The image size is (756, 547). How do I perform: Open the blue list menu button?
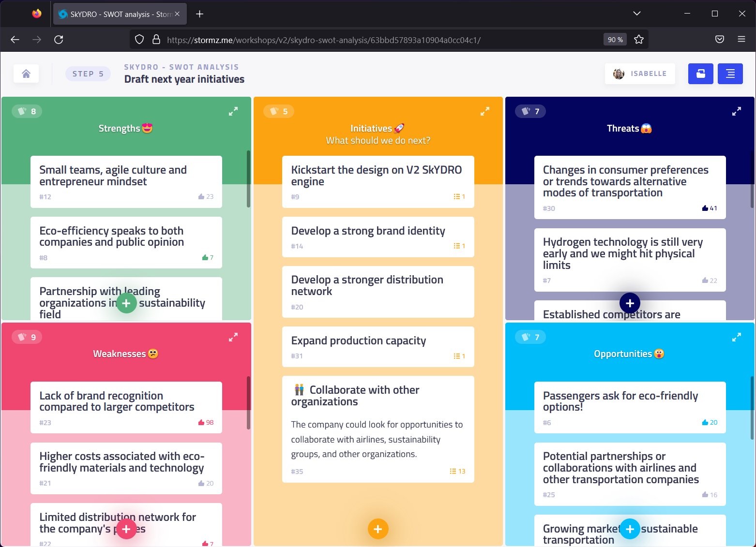pyautogui.click(x=730, y=74)
